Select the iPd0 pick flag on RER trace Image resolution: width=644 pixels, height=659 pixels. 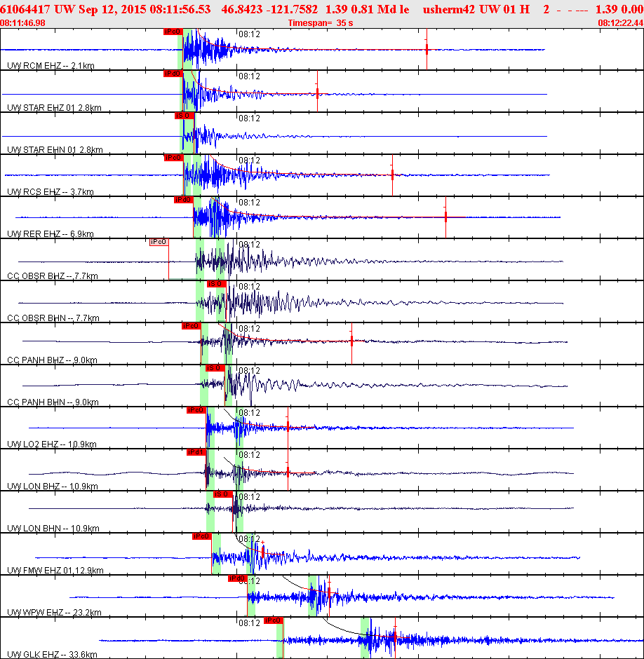(x=183, y=200)
